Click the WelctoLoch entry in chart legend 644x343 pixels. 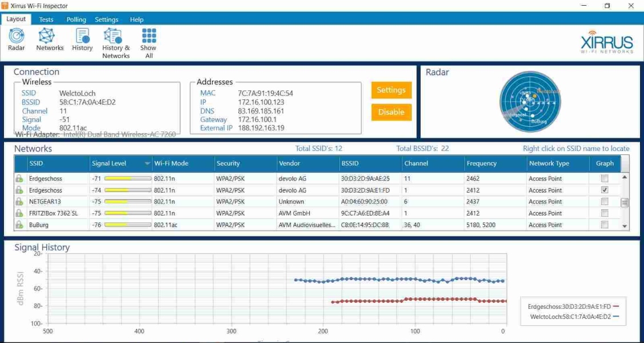pyautogui.click(x=574, y=317)
